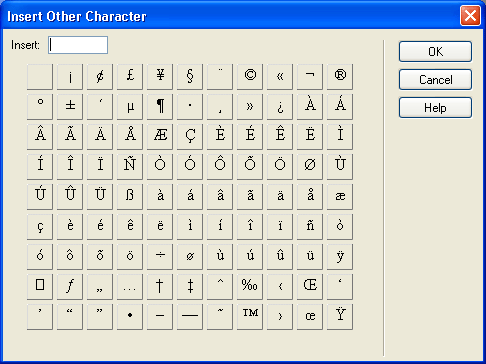
Task: Open Help for this dialog
Action: tap(435, 108)
